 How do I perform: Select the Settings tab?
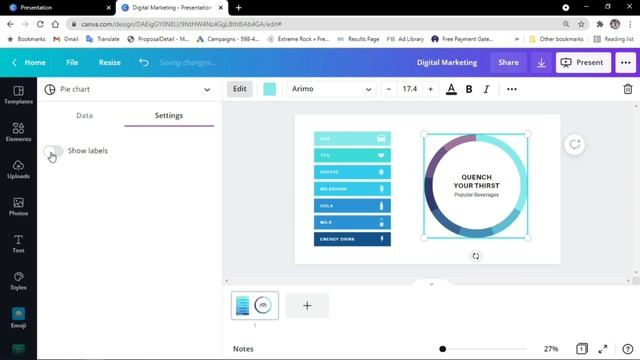point(169,116)
